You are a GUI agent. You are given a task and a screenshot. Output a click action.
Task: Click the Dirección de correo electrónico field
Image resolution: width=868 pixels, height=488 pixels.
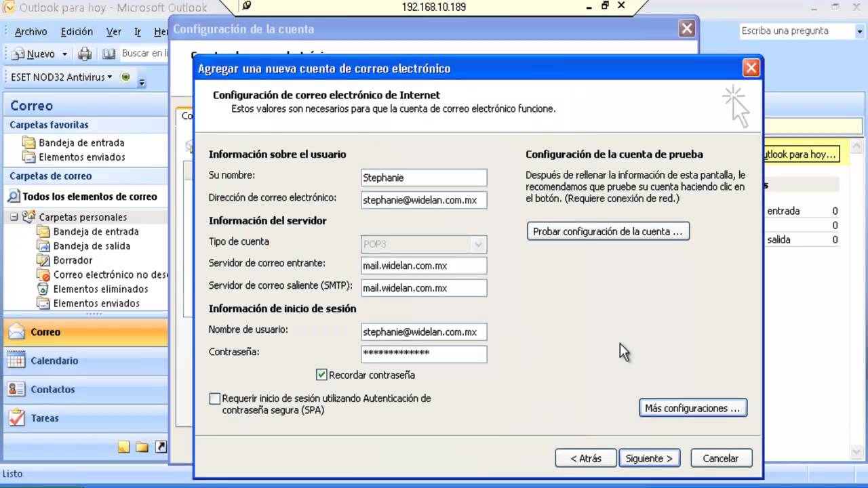(x=424, y=200)
